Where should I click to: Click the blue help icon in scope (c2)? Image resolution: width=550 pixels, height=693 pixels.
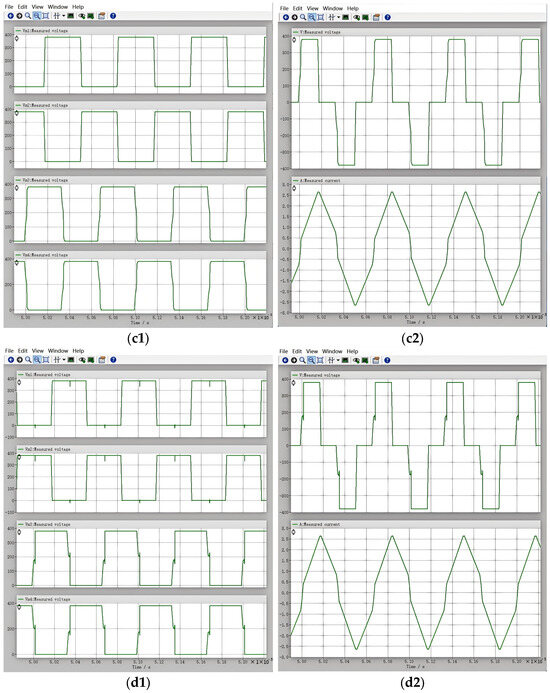tap(387, 17)
